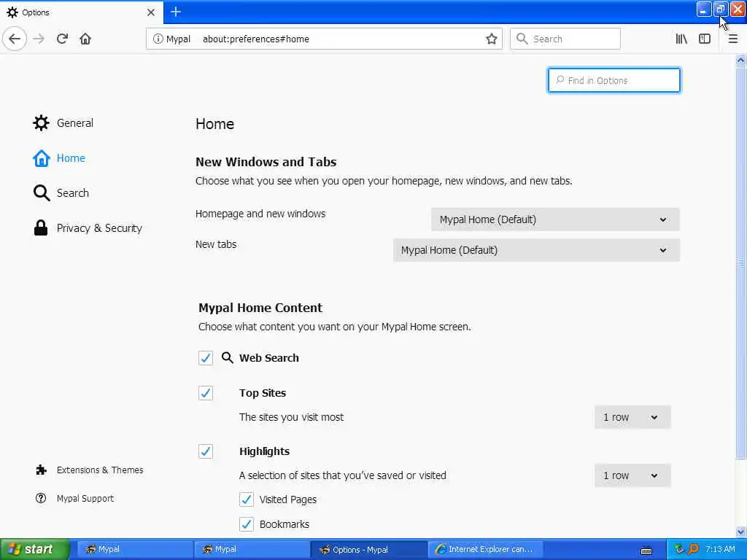Click the "New Windows and Tabs" heading
Screen dimensions: 747x560
266,162
